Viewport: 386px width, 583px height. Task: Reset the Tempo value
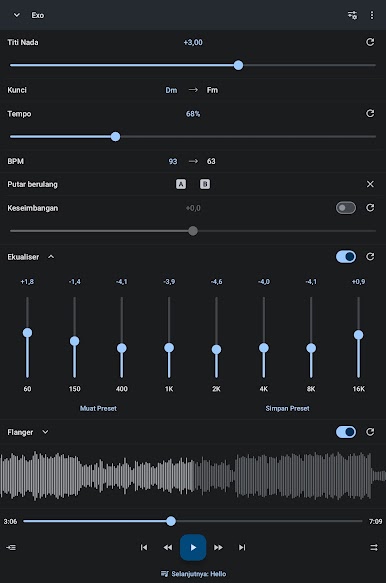(370, 113)
